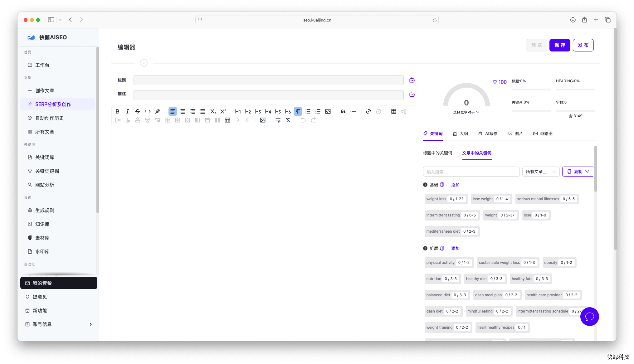Click the 标题 input field
The height and width of the screenshot is (364, 634).
click(268, 80)
